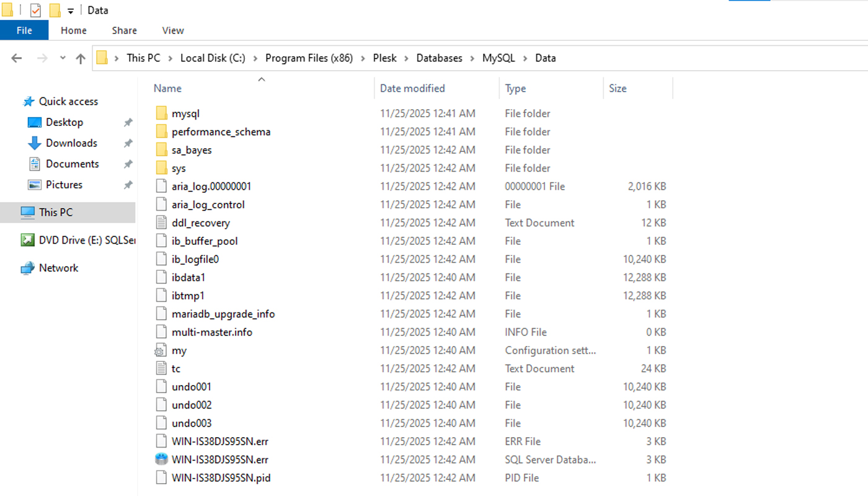Open the File menu
The image size is (868, 496).
[x=24, y=30]
